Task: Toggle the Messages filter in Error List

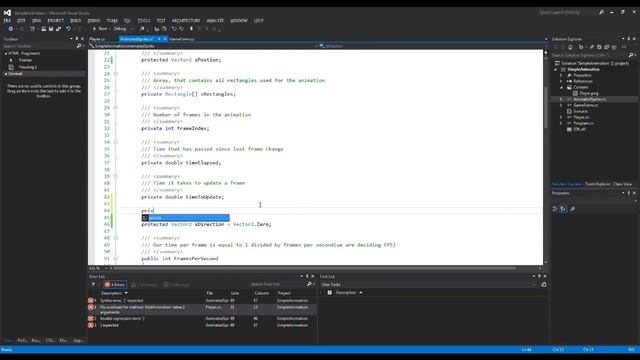Action: click(x=177, y=284)
